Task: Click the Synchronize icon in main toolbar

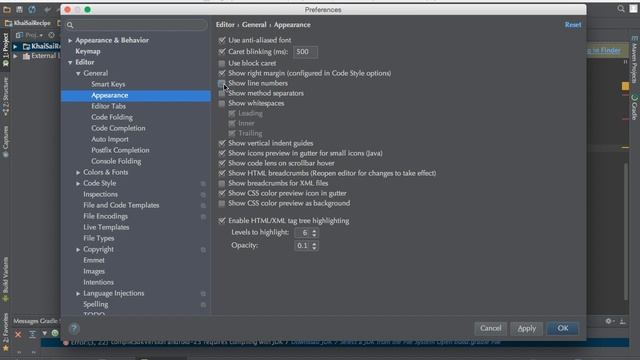Action: pos(32,9)
